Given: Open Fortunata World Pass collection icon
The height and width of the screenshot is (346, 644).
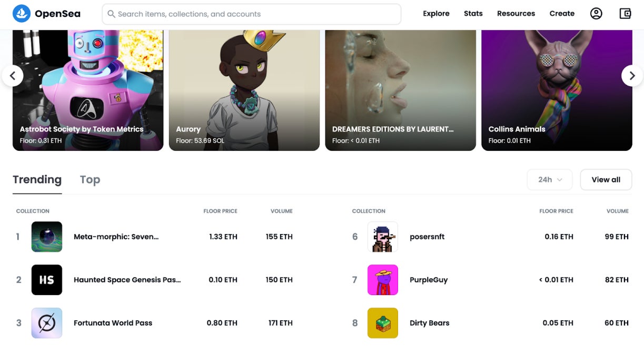Looking at the screenshot, I should (x=47, y=323).
